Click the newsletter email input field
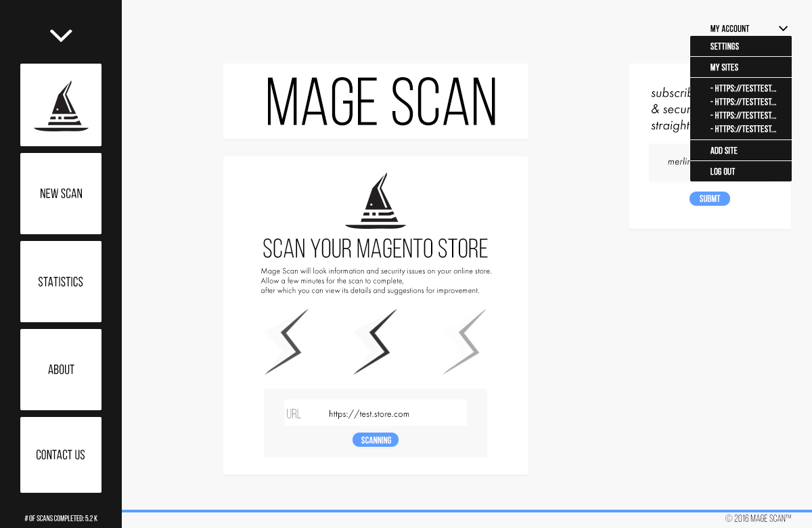This screenshot has height=528, width=812. pyautogui.click(x=669, y=162)
